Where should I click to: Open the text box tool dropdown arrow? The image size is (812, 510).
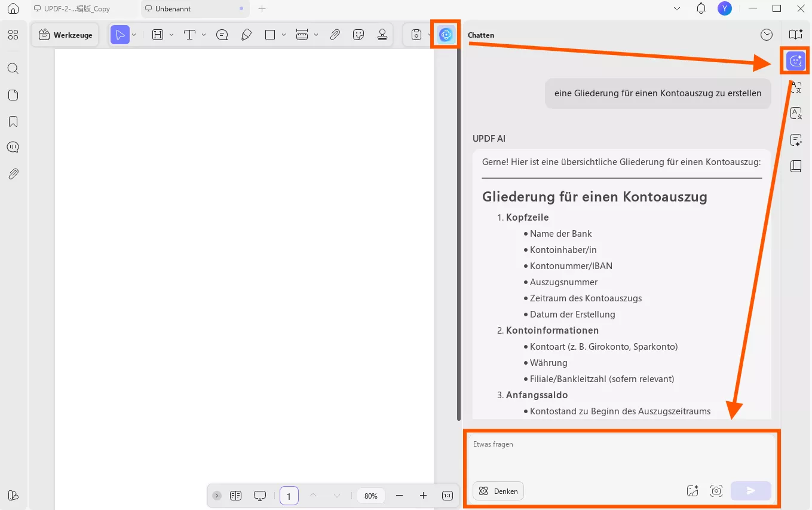[171, 35]
